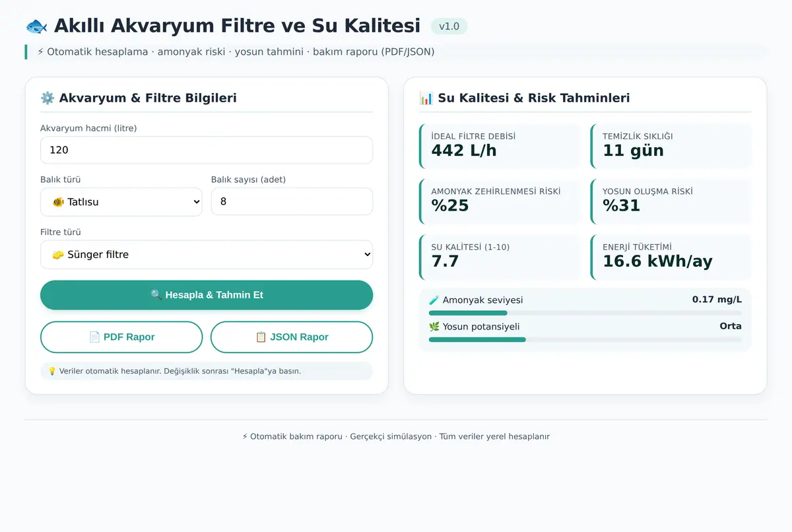
Task: Click the fish logo icon in title
Action: coord(36,26)
